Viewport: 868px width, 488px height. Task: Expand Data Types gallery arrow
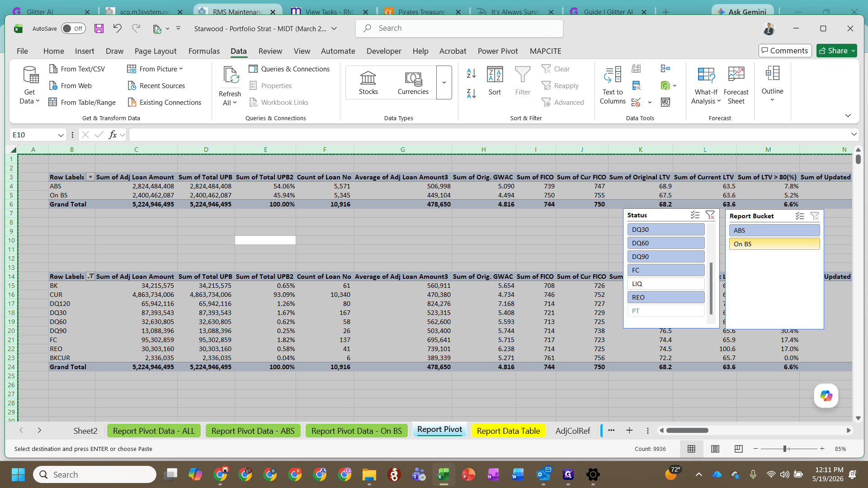tap(444, 83)
